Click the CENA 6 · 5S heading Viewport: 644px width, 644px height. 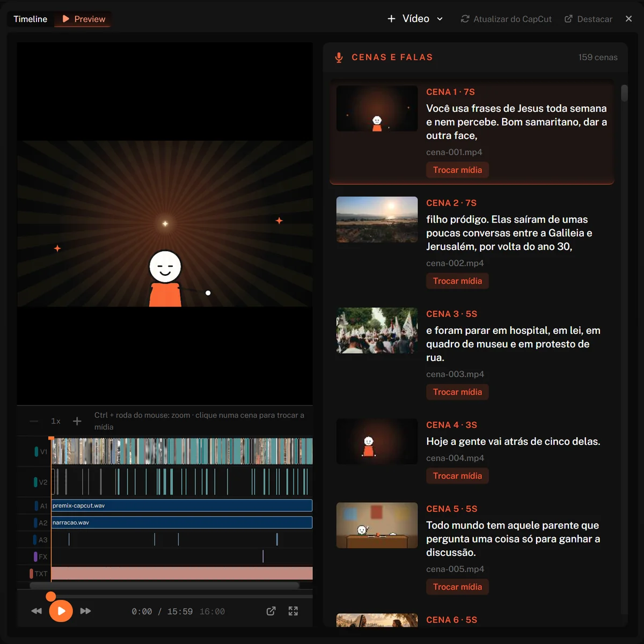click(x=451, y=620)
